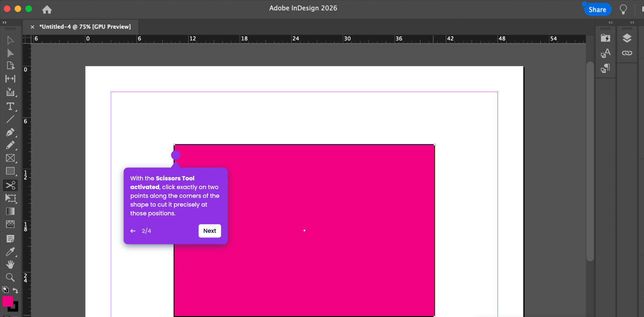
Task: Switch to the *Untitled-4 @ 75% tab
Action: click(x=85, y=27)
